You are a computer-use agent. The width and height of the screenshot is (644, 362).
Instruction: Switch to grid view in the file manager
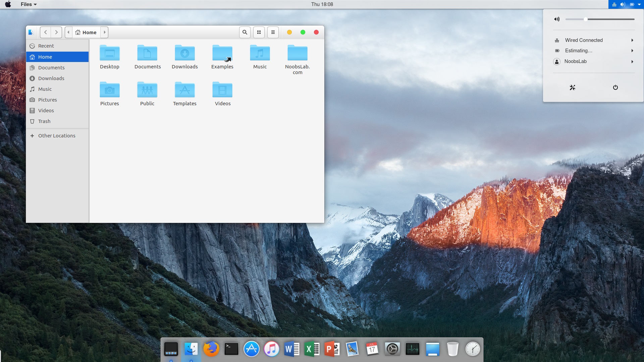click(x=259, y=32)
